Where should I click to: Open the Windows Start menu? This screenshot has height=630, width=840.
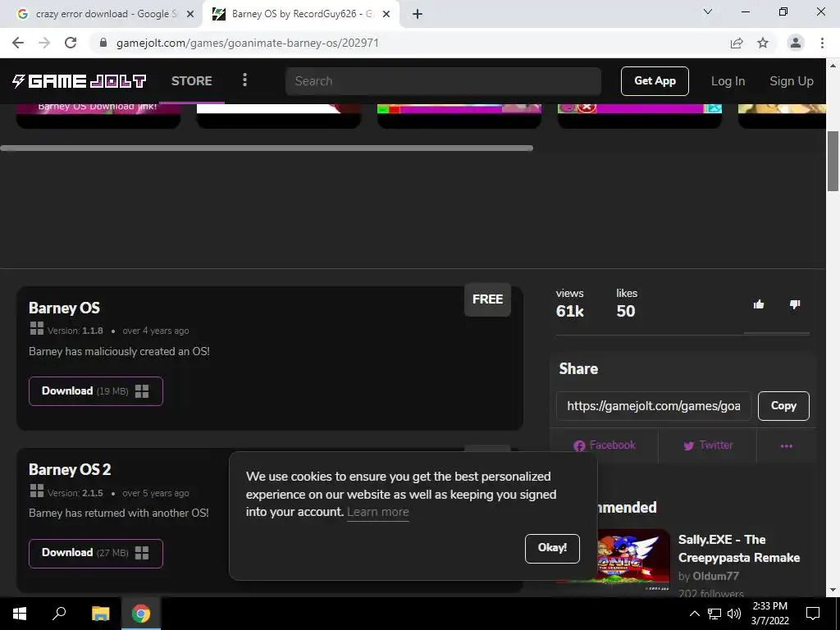[x=20, y=614]
